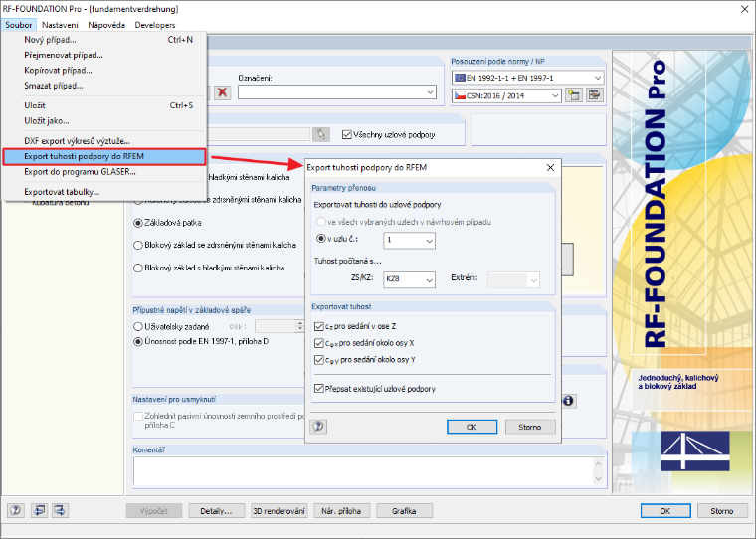
Task: Click help icon in export dialog
Action: (318, 427)
